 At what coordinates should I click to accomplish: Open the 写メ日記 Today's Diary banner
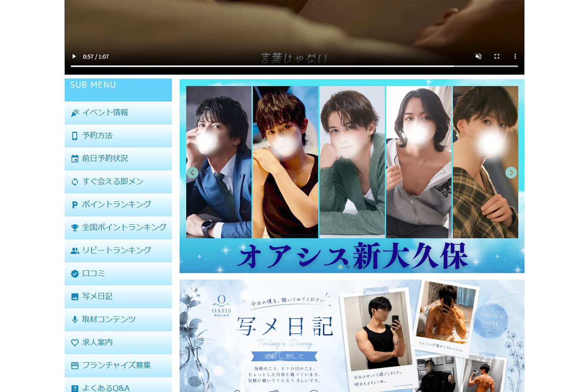(352, 336)
